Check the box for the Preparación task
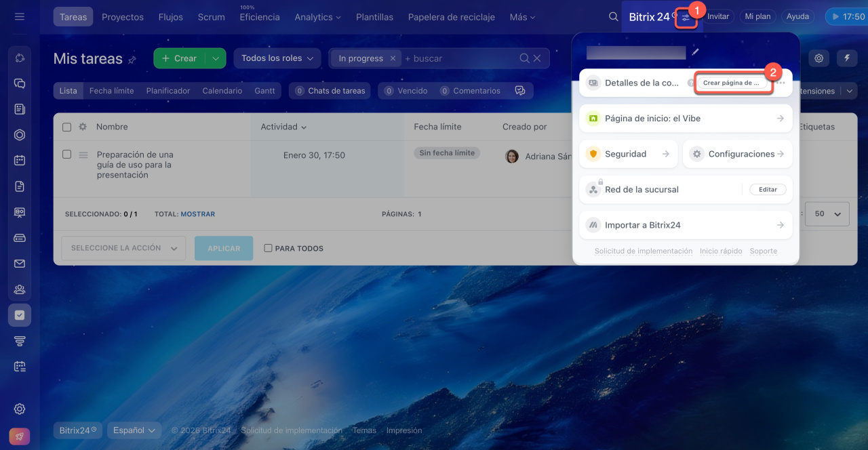The width and height of the screenshot is (868, 450). [66, 155]
